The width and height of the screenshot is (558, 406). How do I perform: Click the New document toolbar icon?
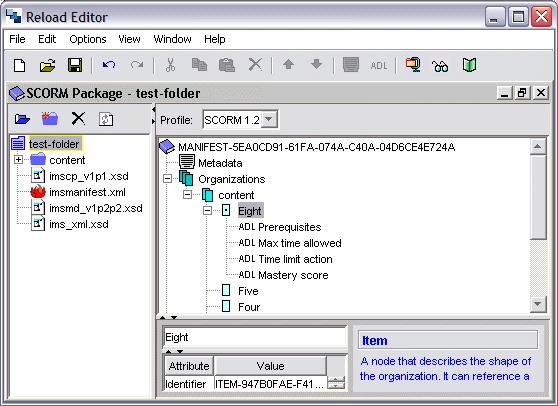20,65
